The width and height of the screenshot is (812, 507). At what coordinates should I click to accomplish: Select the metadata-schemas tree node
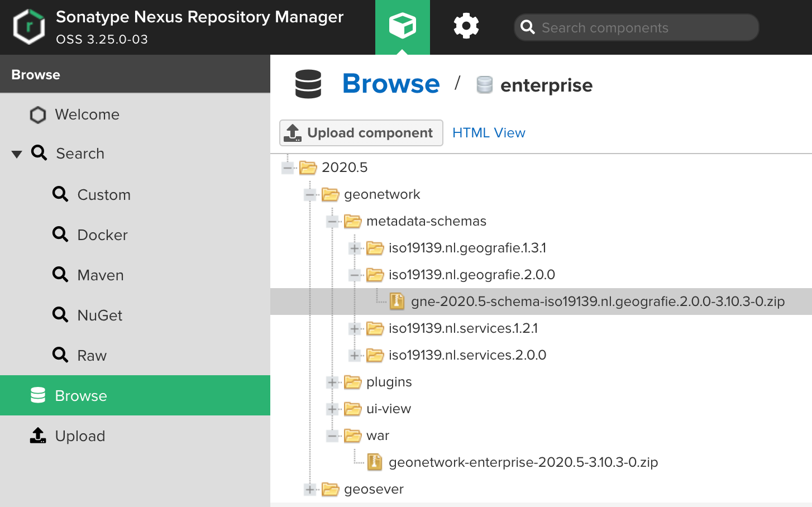[x=426, y=221]
